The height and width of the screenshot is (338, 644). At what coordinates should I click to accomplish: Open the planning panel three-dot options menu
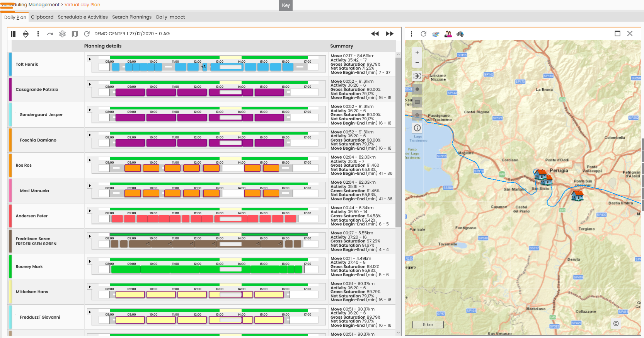point(38,34)
